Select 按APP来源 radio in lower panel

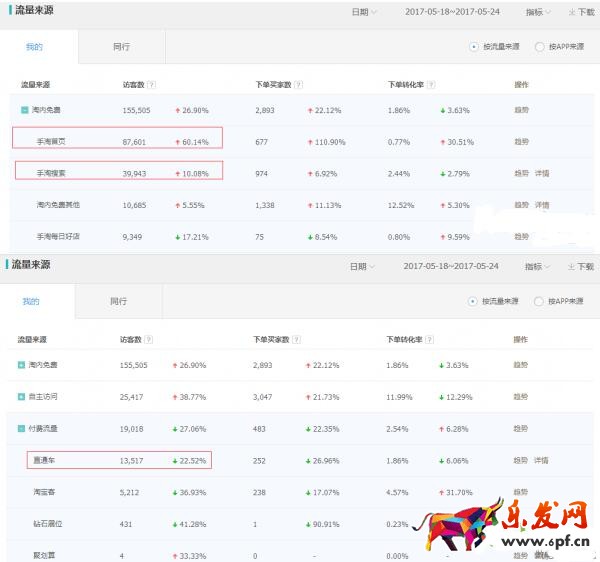coord(538,301)
